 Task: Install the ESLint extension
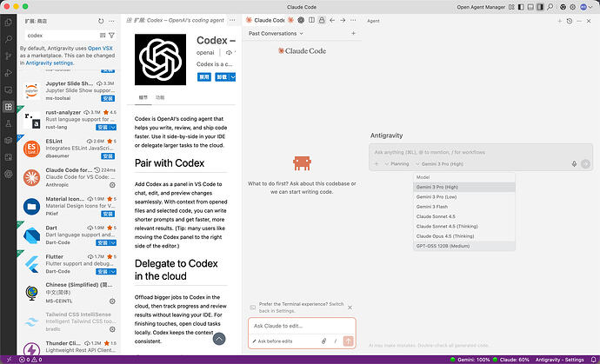108,156
